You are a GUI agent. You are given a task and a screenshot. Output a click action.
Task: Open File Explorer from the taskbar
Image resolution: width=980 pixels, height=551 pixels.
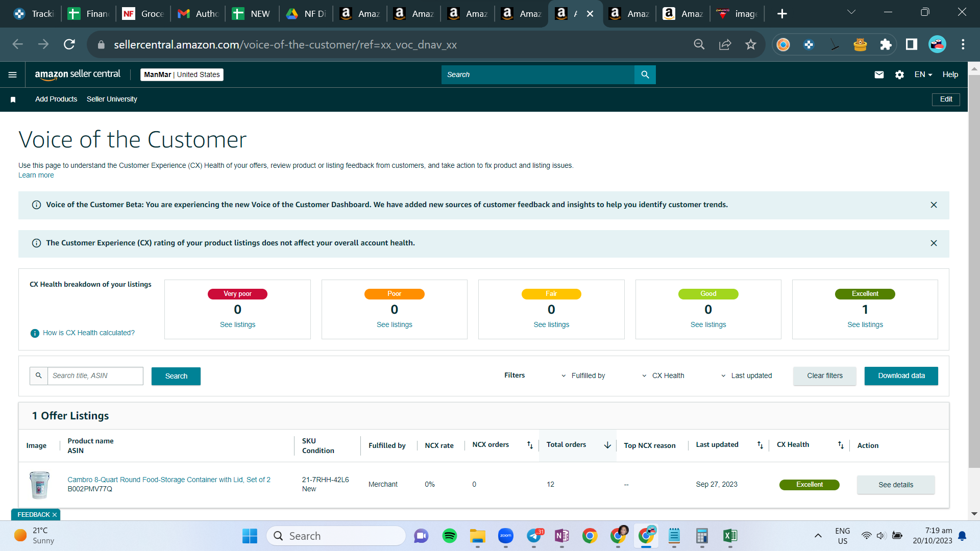(x=477, y=536)
